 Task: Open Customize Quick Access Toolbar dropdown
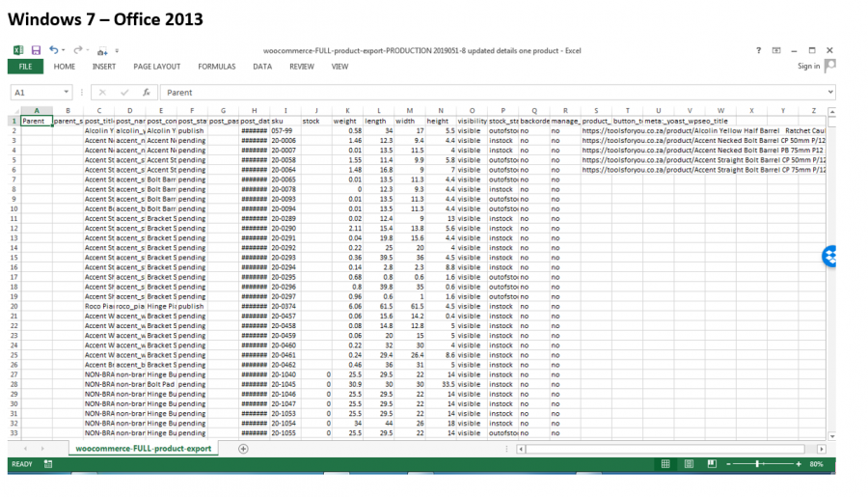coord(117,51)
